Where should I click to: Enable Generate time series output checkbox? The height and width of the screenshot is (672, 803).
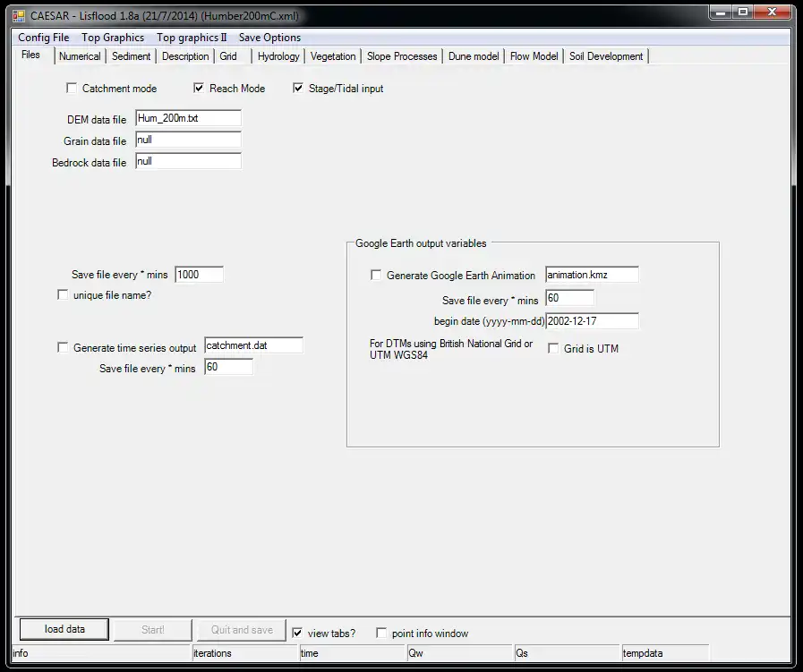tap(63, 347)
